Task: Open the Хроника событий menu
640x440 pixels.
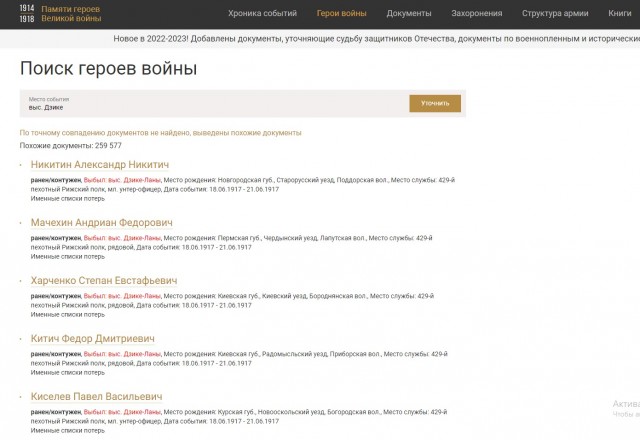Action: click(262, 13)
